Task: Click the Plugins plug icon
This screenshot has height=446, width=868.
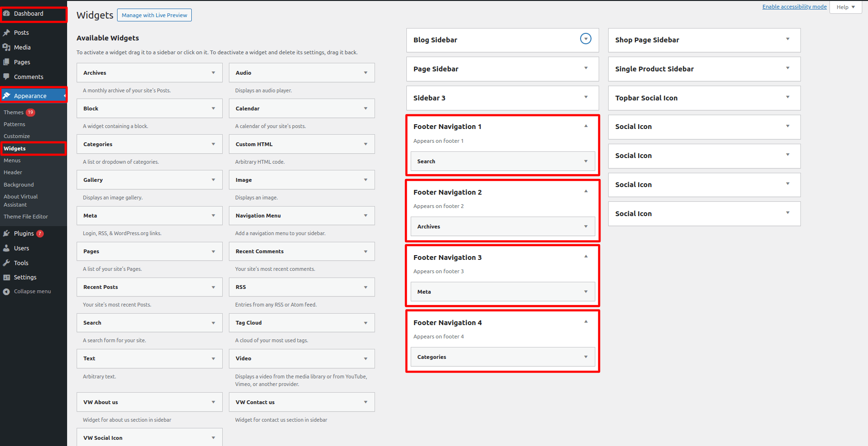Action: (x=7, y=233)
